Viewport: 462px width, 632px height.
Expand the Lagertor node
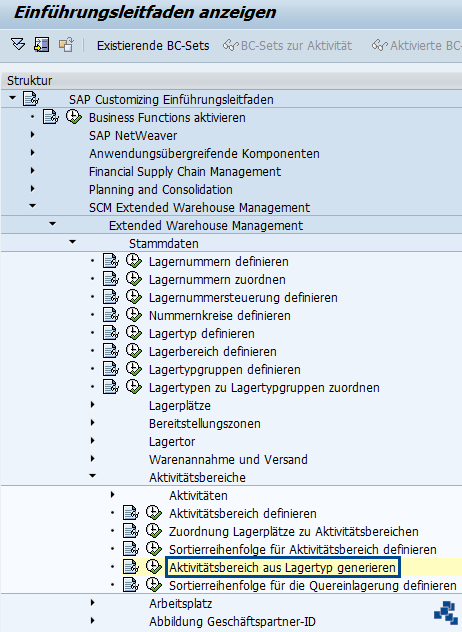(93, 441)
